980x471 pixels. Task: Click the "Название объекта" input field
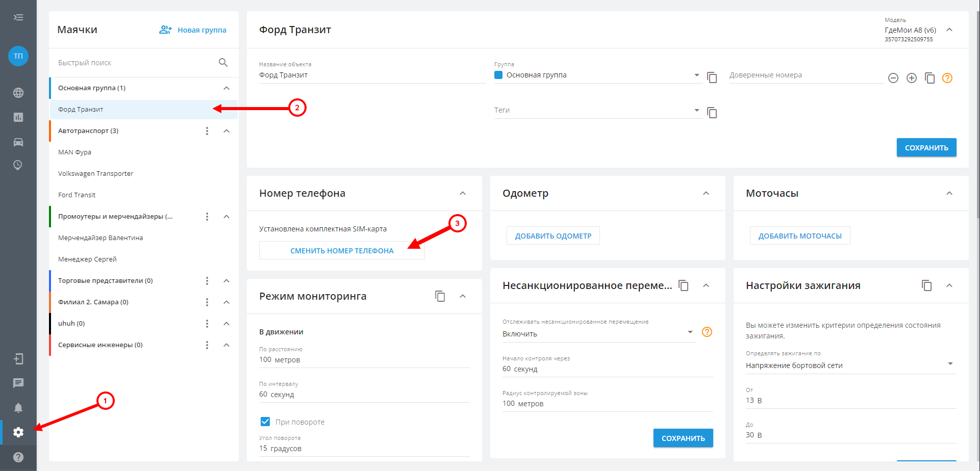pyautogui.click(x=371, y=75)
